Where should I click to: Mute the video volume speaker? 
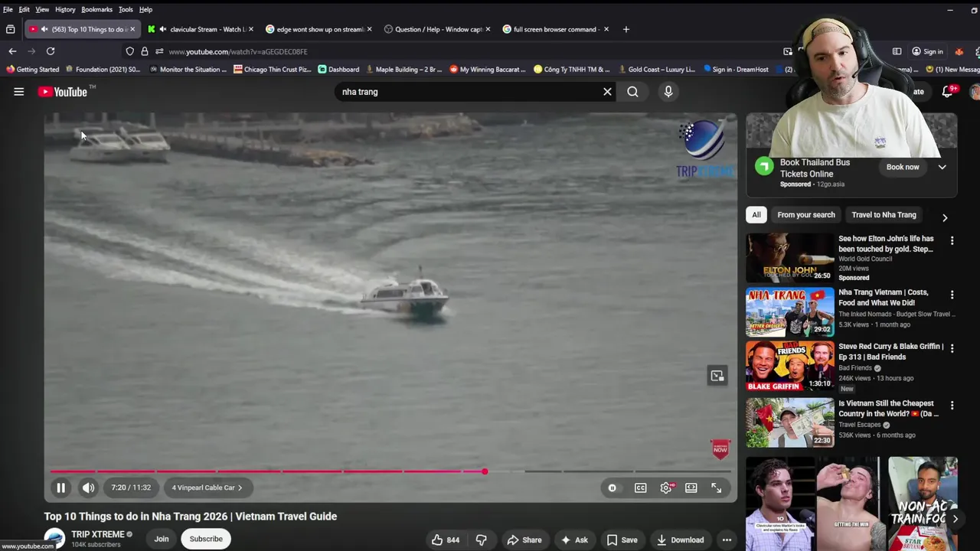(89, 487)
